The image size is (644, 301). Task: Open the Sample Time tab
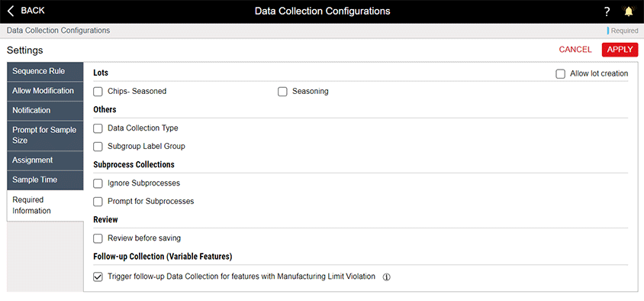pyautogui.click(x=45, y=180)
